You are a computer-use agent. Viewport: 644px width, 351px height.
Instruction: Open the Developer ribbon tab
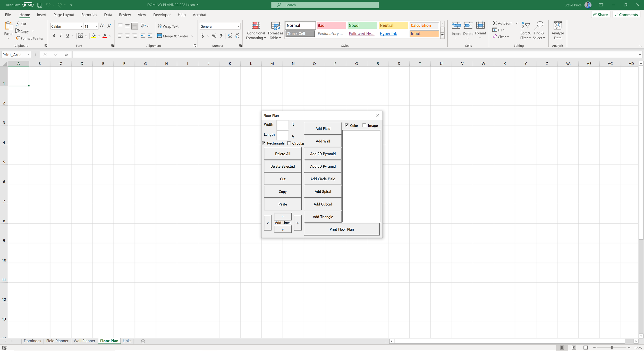pyautogui.click(x=162, y=15)
